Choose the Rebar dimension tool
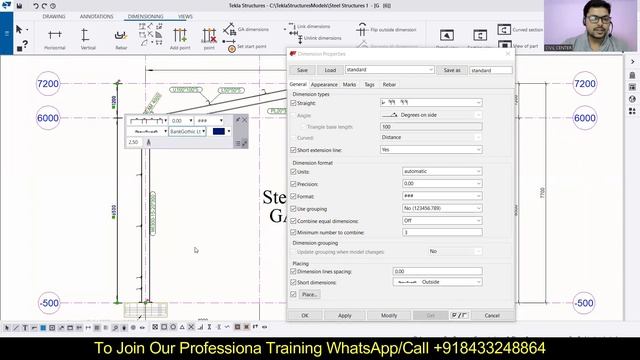 click(x=121, y=39)
